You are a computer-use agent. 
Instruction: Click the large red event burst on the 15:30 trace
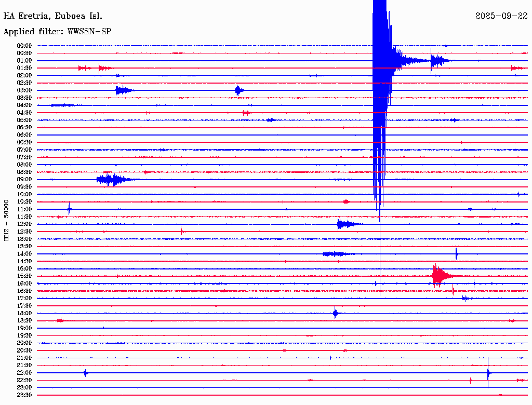(x=443, y=276)
